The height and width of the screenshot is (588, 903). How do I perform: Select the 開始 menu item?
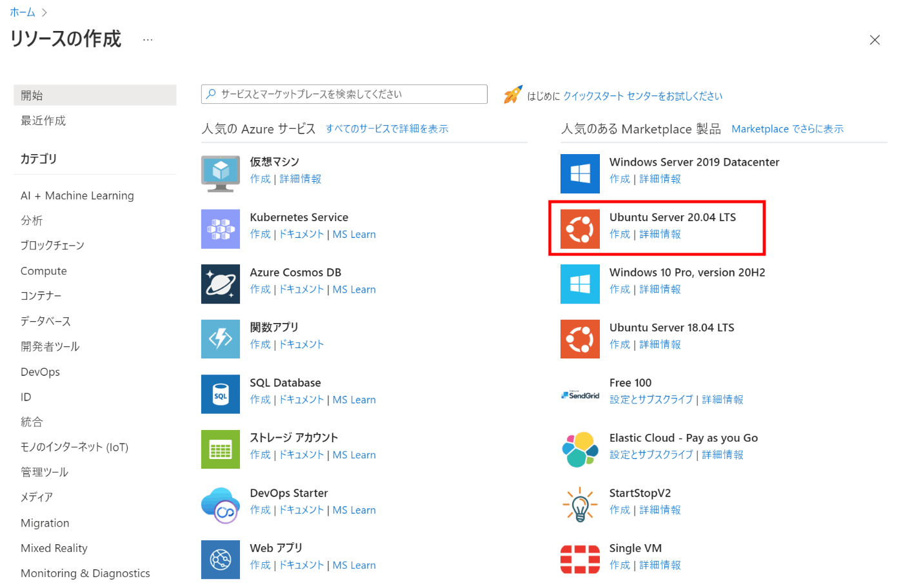point(95,95)
